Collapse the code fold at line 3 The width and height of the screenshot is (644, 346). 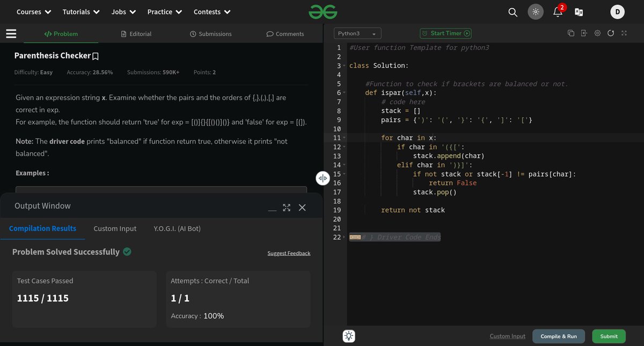(344, 66)
